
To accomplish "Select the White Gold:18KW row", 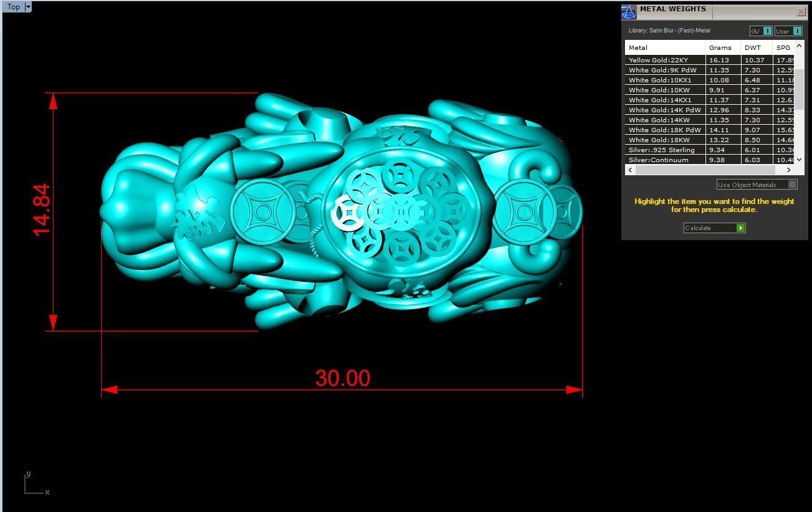I will pyautogui.click(x=710, y=140).
